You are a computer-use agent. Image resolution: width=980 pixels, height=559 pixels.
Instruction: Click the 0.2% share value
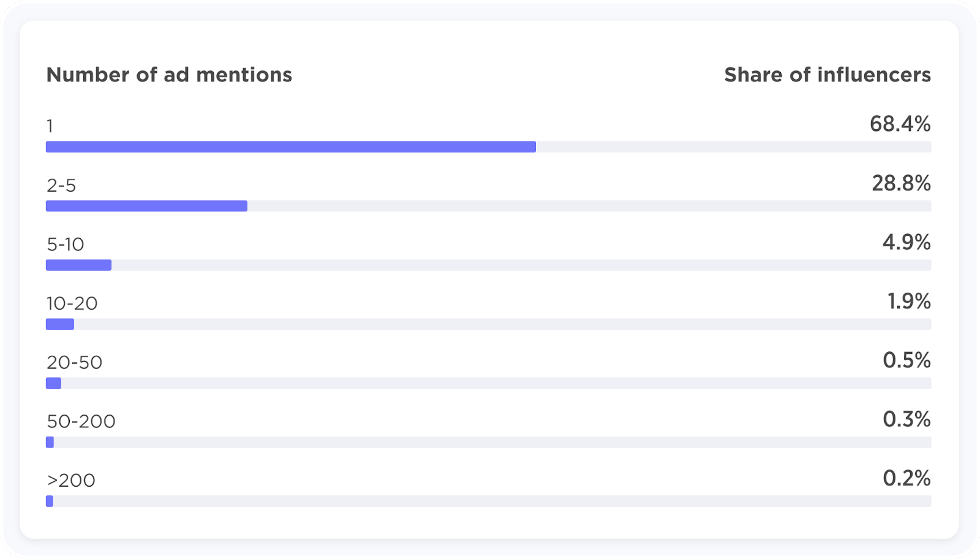(x=907, y=478)
